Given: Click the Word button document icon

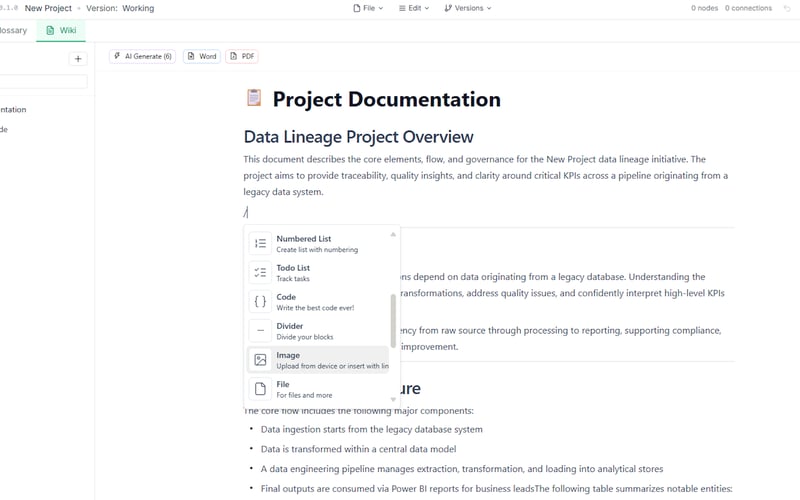Looking at the screenshot, I should pos(191,56).
